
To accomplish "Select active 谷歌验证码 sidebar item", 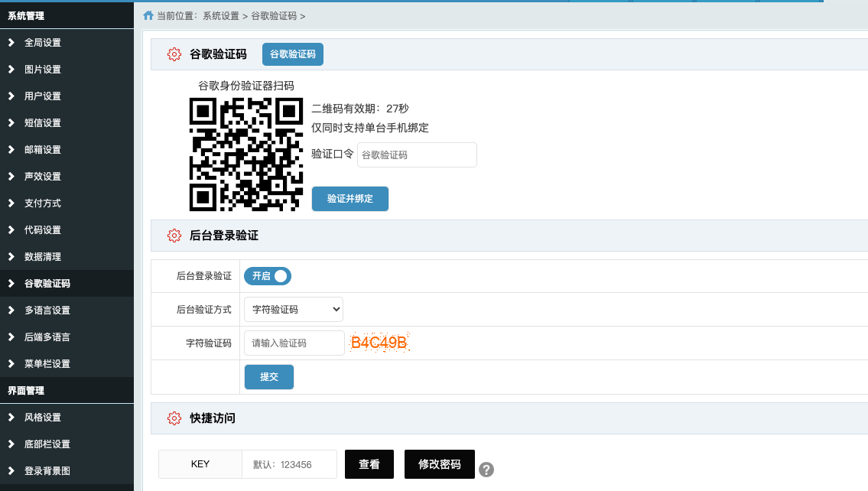I will [x=67, y=284].
